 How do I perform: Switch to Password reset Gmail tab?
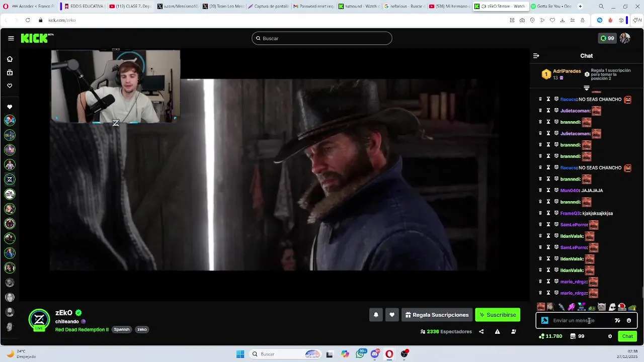pos(313,7)
